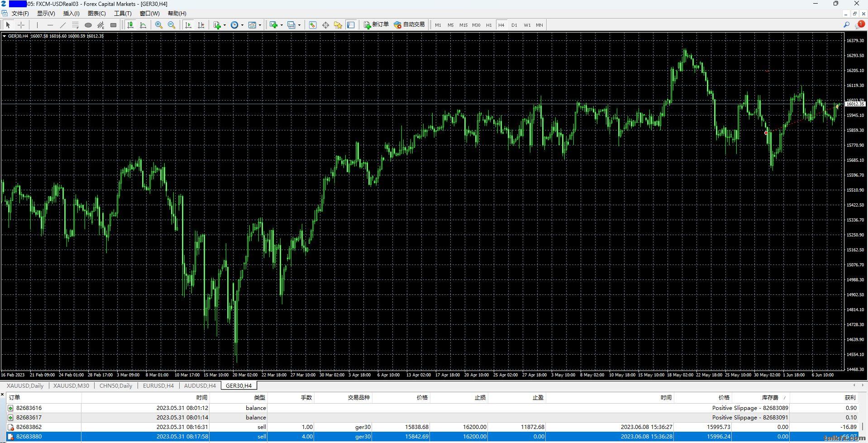Choose the vertical line drawing tool
The image size is (868, 443).
pyautogui.click(x=38, y=25)
